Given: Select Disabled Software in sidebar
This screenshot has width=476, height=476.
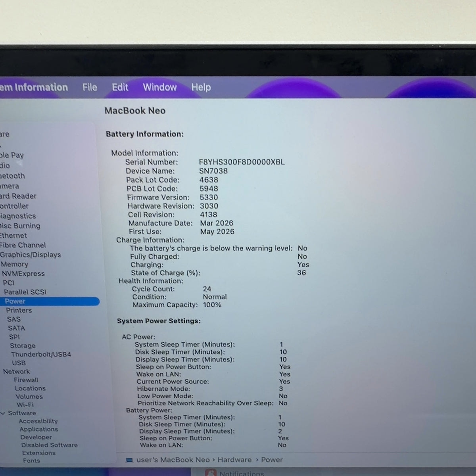Looking at the screenshot, I should click(49, 445).
